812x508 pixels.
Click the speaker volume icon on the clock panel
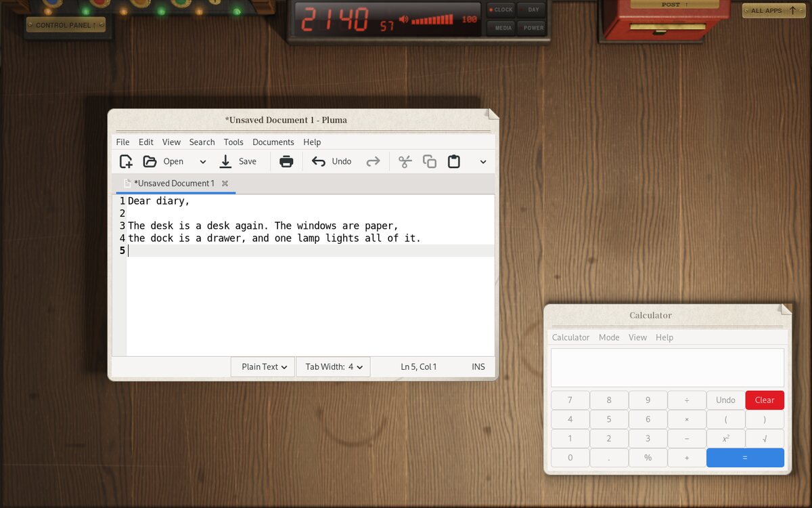[x=404, y=20]
